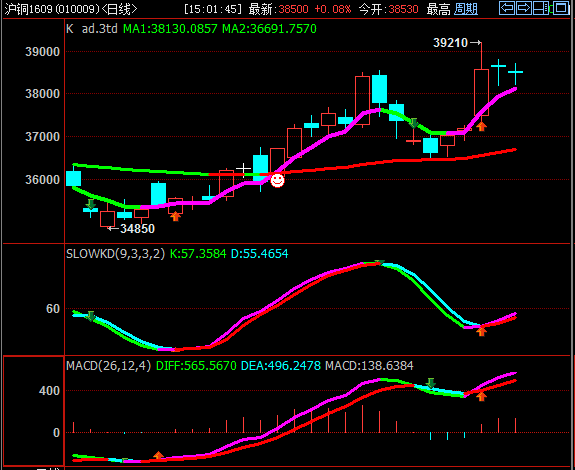Image resolution: width=575 pixels, height=470 pixels.
Task: Click the 60 level label on SLOWKD axis
Action: click(53, 309)
